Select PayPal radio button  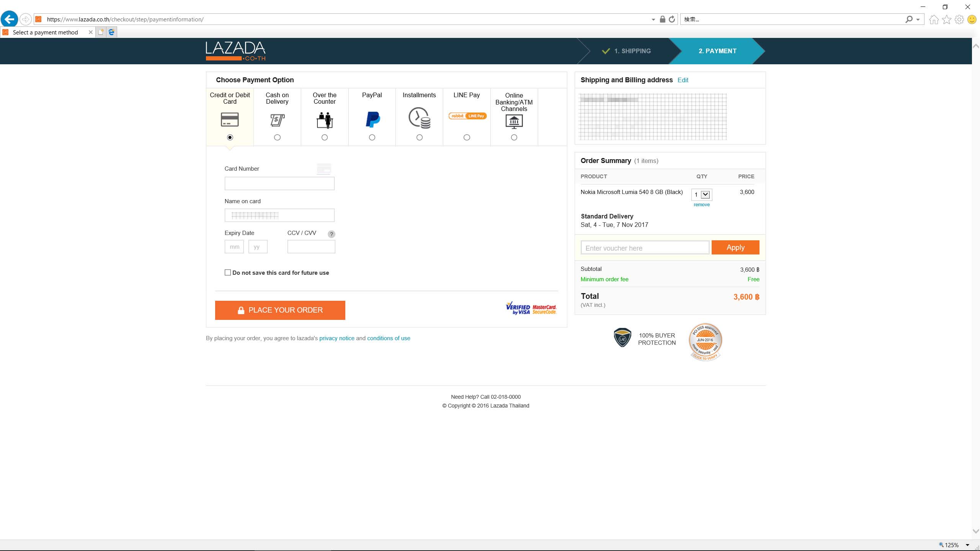[372, 137]
